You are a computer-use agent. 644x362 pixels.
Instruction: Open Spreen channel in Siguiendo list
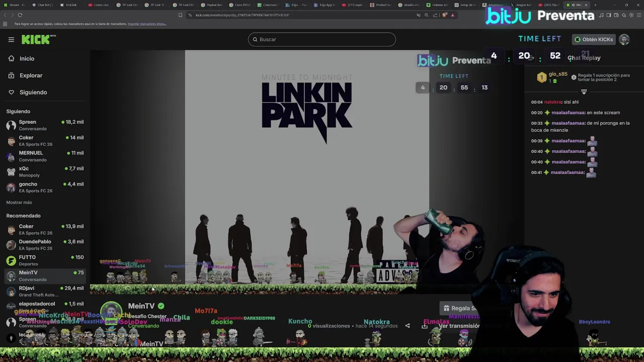click(x=45, y=125)
